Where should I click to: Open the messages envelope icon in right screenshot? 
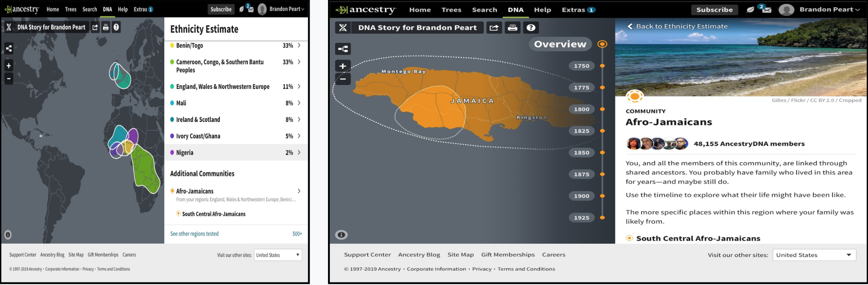pyautogui.click(x=766, y=9)
